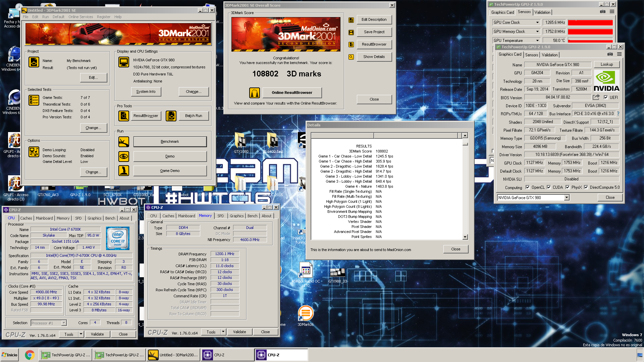Viewport: 644px width, 362px height.
Task: Toggle the OpenCL checkbox in GPU-Z
Action: coord(528,187)
